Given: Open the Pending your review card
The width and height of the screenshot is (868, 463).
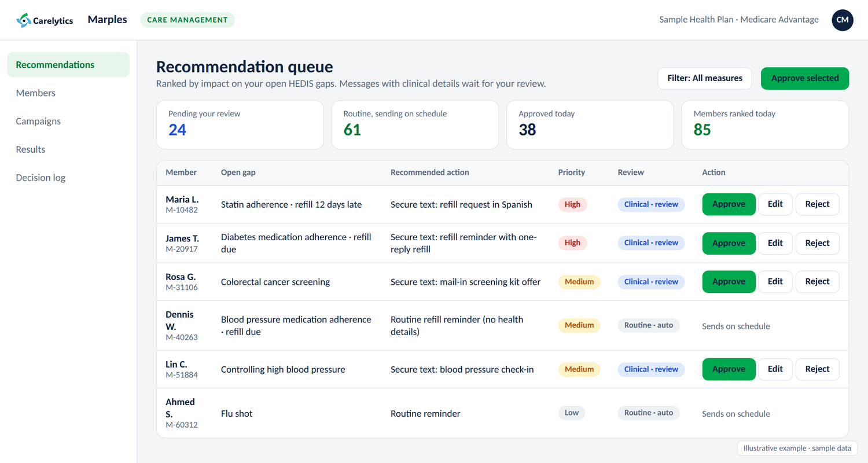Looking at the screenshot, I should coord(240,125).
